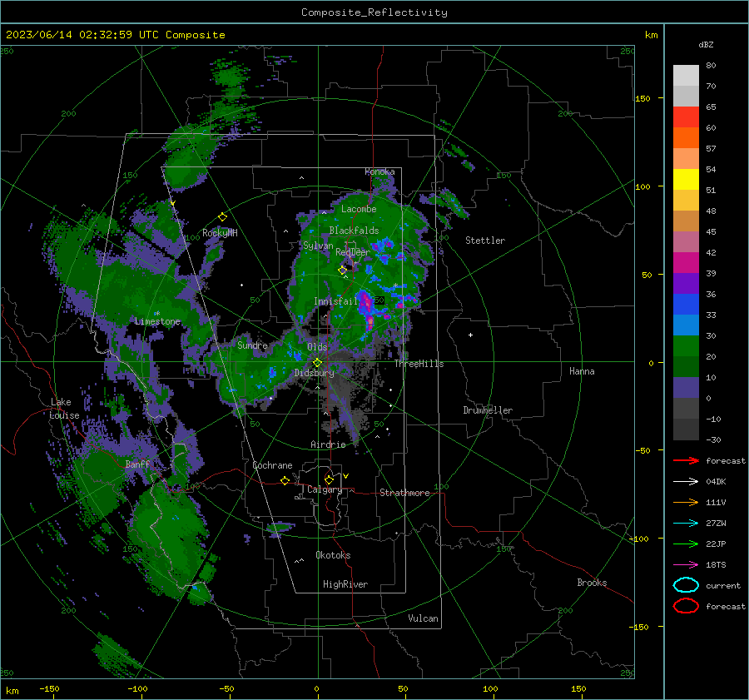Click the magenta 18TS arrow icon
This screenshot has width=749, height=700.
[x=686, y=565]
